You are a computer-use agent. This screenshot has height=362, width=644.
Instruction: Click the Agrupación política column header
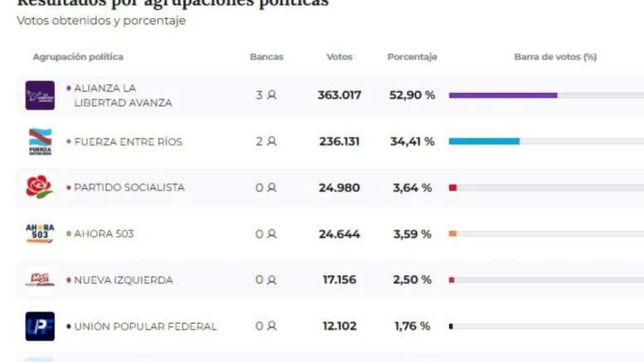point(78,57)
